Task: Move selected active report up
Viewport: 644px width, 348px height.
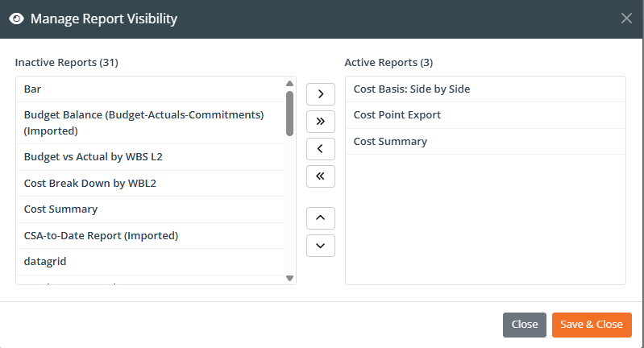Action: pos(320,218)
